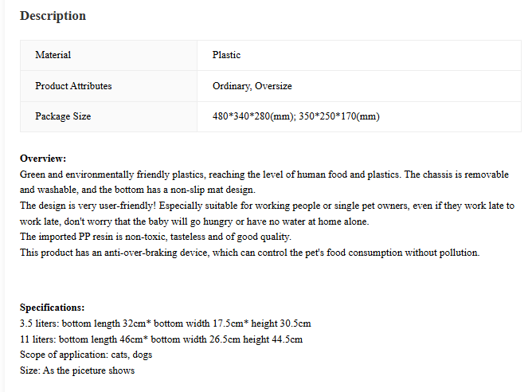Click the 3.5 liters specification line
Screen dimensions: 532x392
tap(165, 323)
